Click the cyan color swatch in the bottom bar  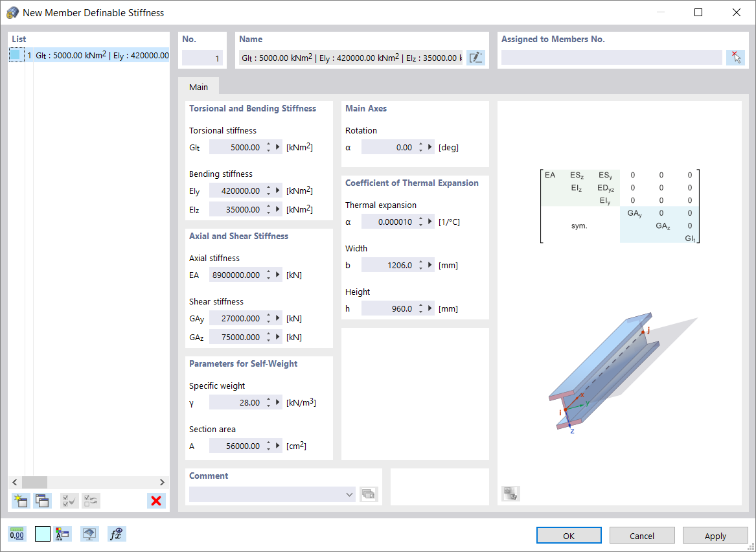[x=42, y=534]
